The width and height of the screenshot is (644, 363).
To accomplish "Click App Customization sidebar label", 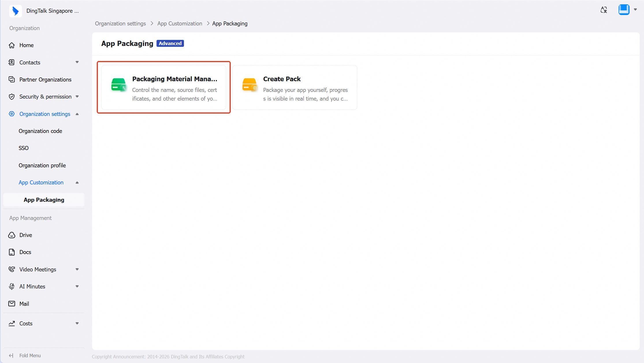I will point(41,182).
